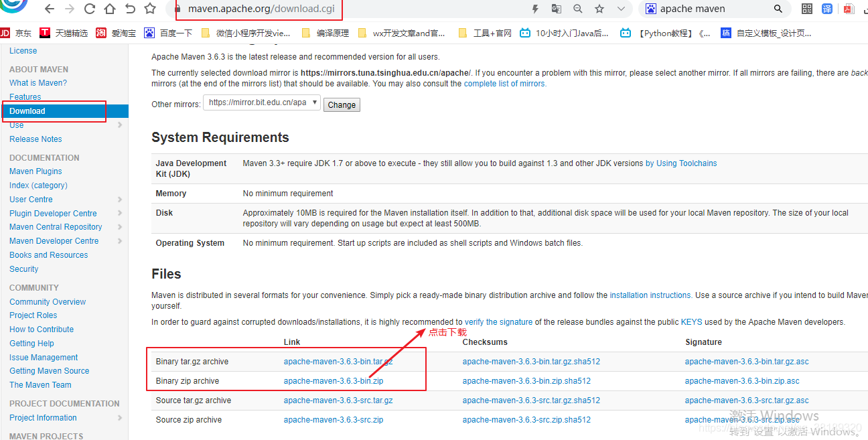Open the 工具+官网 bookmark folder
Screen dimensions: 868x440
486,33
